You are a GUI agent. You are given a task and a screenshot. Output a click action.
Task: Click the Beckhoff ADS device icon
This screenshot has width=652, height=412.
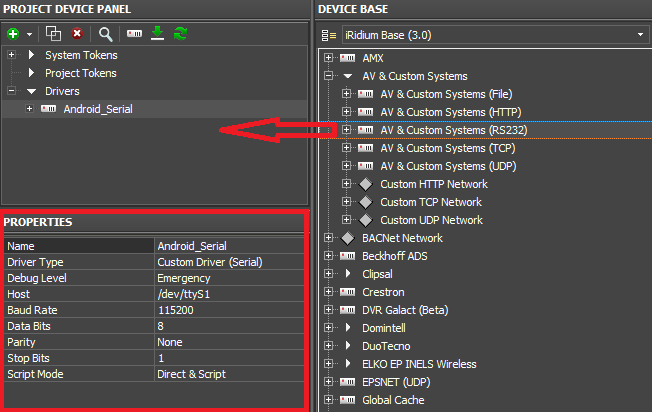coord(348,256)
